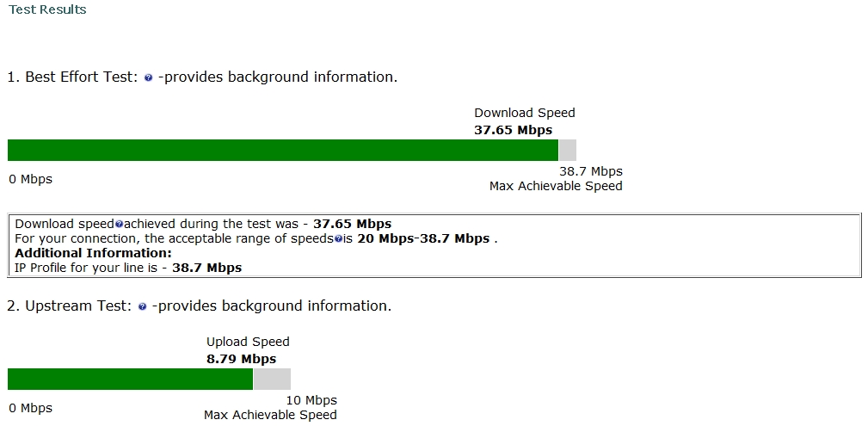Click the '20 Mbps' acceptable range value

[x=385, y=238]
